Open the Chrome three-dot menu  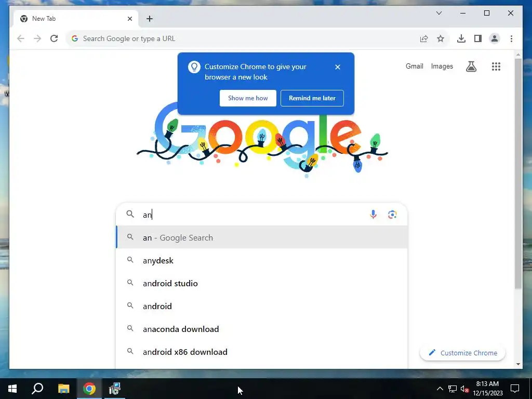[x=511, y=38]
